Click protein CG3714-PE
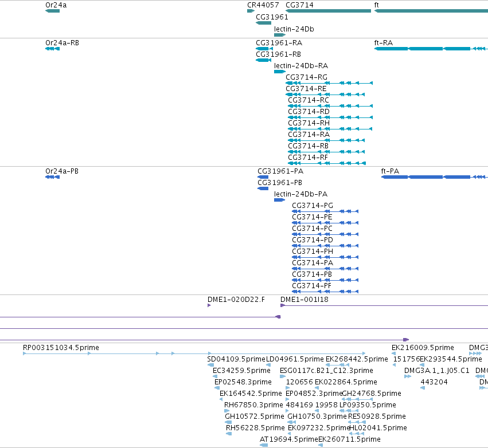The image size is (488, 448). click(x=325, y=223)
